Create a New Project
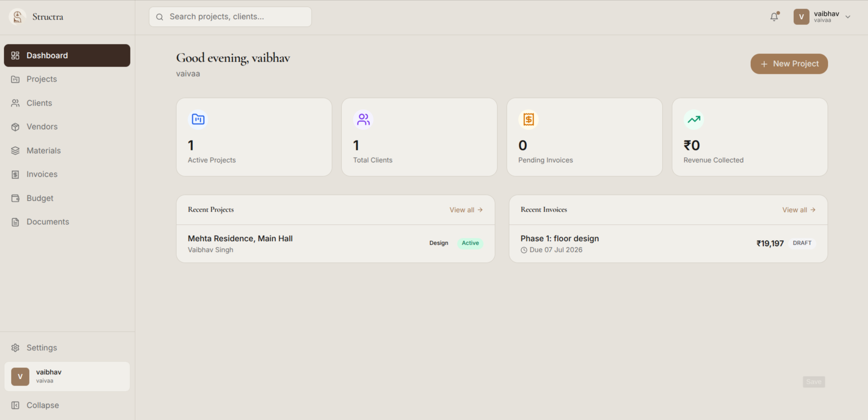The width and height of the screenshot is (868, 420). point(789,64)
